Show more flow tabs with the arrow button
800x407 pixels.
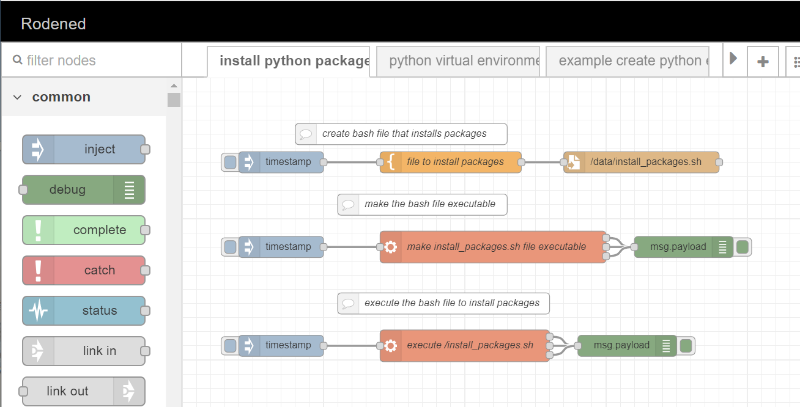pyautogui.click(x=734, y=59)
